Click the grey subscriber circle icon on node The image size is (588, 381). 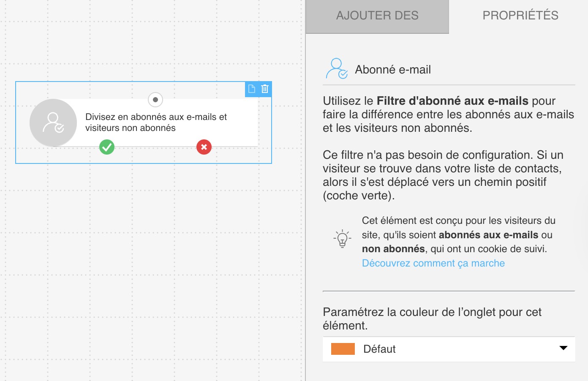[x=53, y=123]
